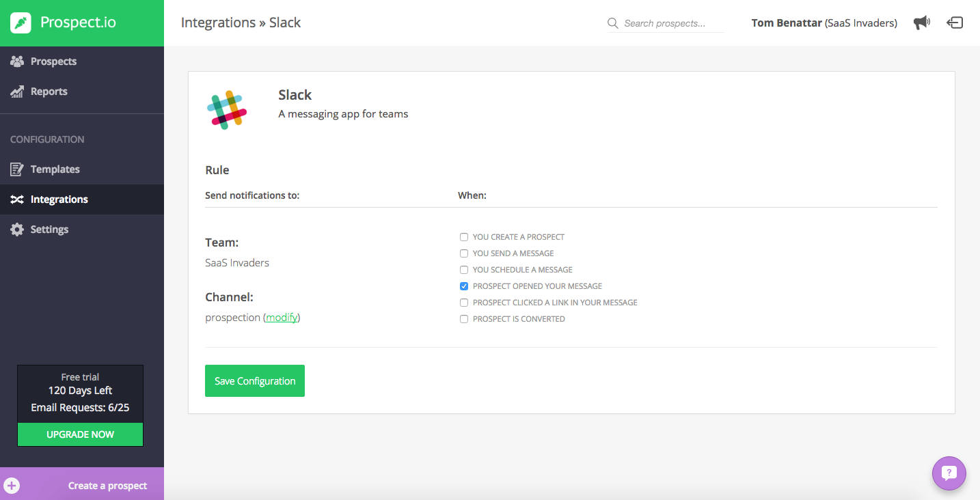
Task: Click the 'When:' column label
Action: click(x=472, y=195)
